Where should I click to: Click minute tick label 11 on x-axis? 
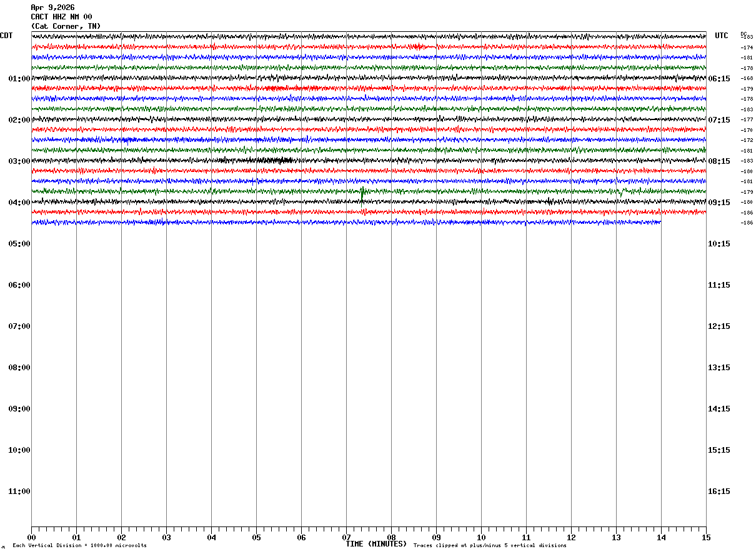526,537
